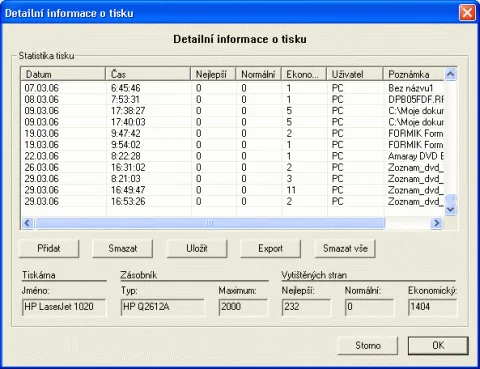Sort by the Datum column header

pyautogui.click(x=63, y=74)
